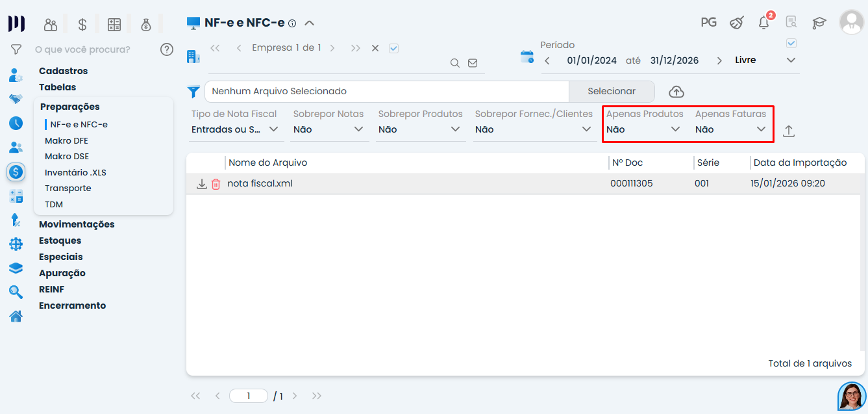Open the Livre period type dropdown

tap(765, 60)
